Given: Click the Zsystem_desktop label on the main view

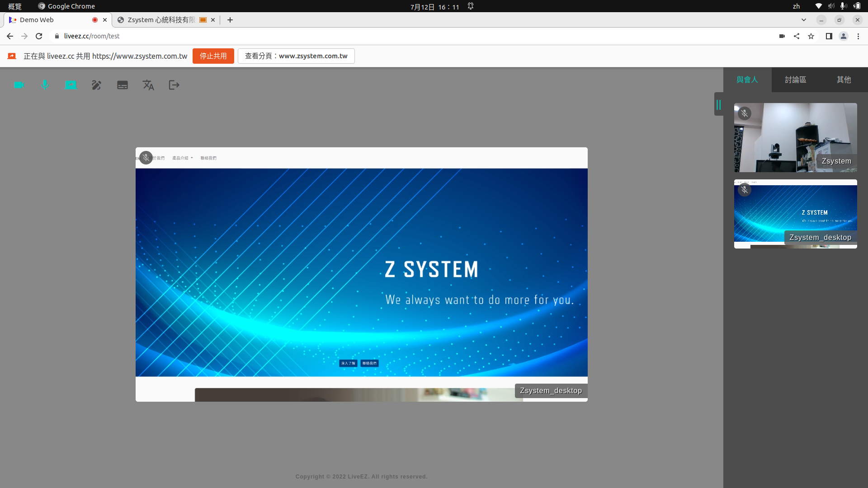Looking at the screenshot, I should pyautogui.click(x=551, y=390).
